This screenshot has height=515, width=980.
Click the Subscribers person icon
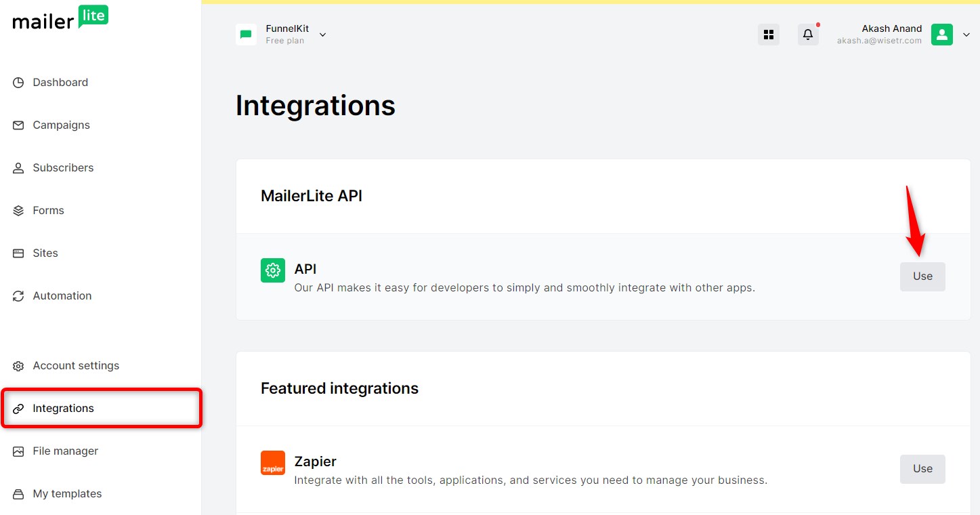point(18,168)
